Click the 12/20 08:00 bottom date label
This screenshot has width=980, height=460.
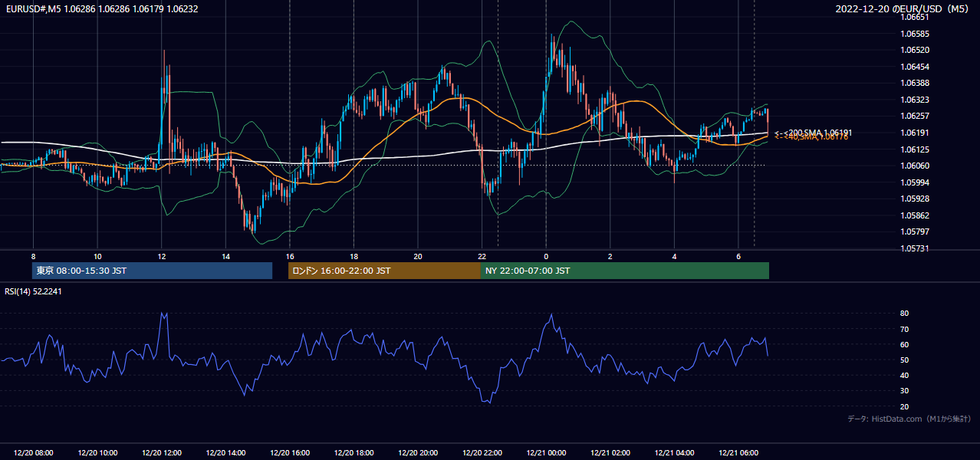(33, 453)
